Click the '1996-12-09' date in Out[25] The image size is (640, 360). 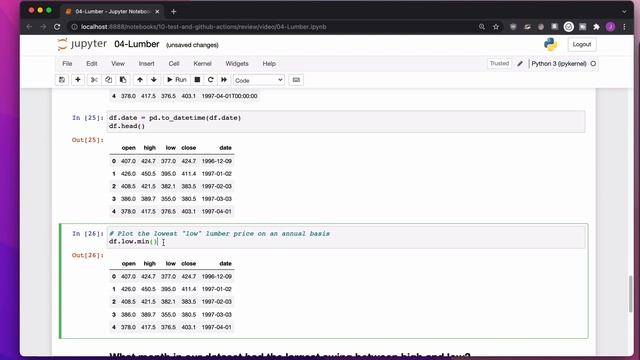click(217, 161)
